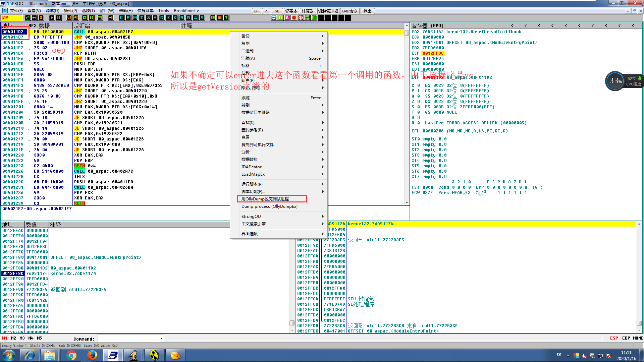Open the Command dropdown arrow
This screenshot has width=644, height=362.
tap(161, 339)
